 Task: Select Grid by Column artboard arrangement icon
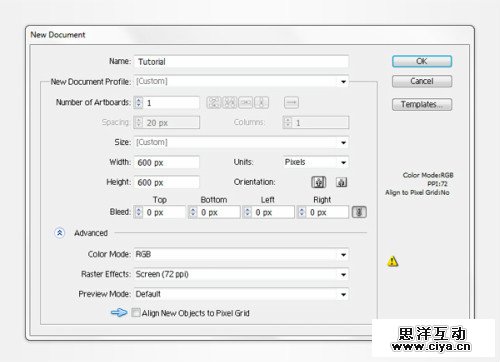[x=230, y=102]
